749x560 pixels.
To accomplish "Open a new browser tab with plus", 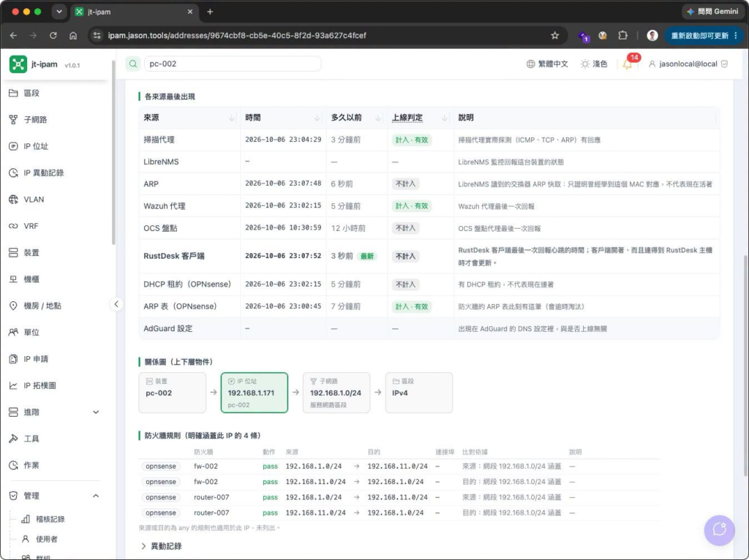I will pyautogui.click(x=210, y=12).
